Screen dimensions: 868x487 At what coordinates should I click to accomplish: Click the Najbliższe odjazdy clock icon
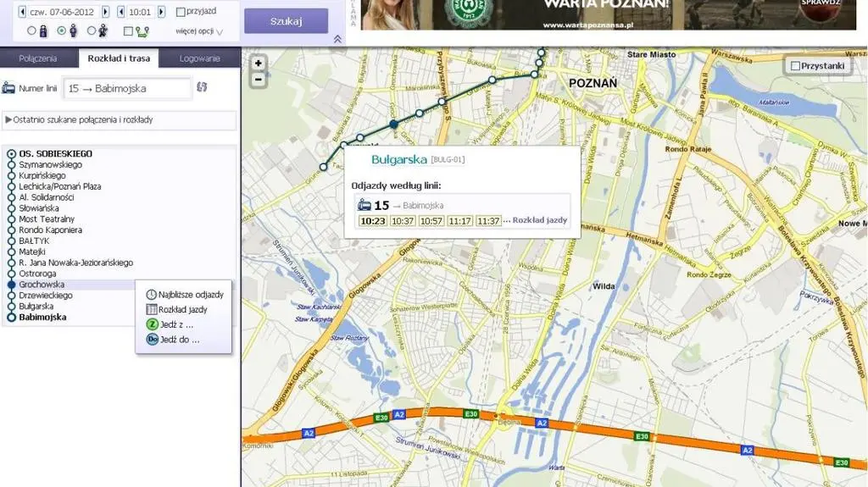point(151,295)
